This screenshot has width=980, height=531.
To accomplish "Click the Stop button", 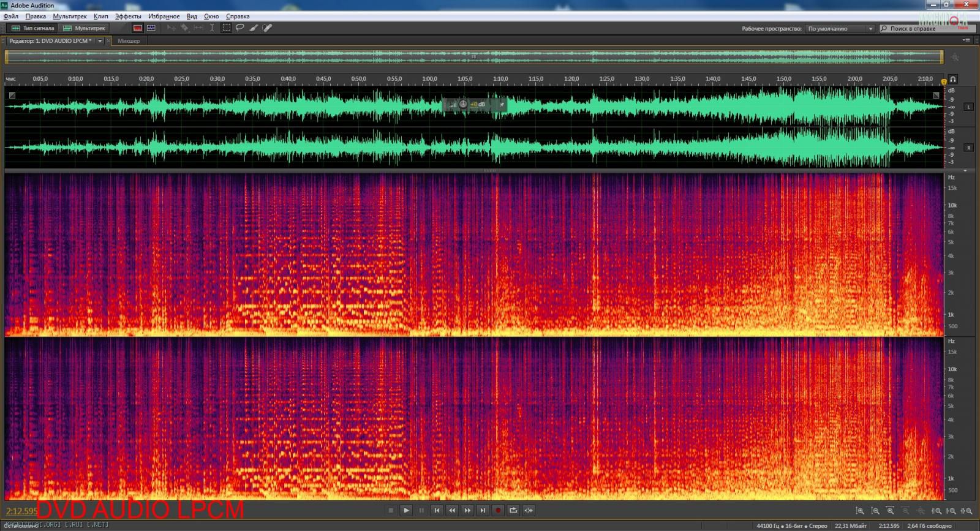I will 391,510.
